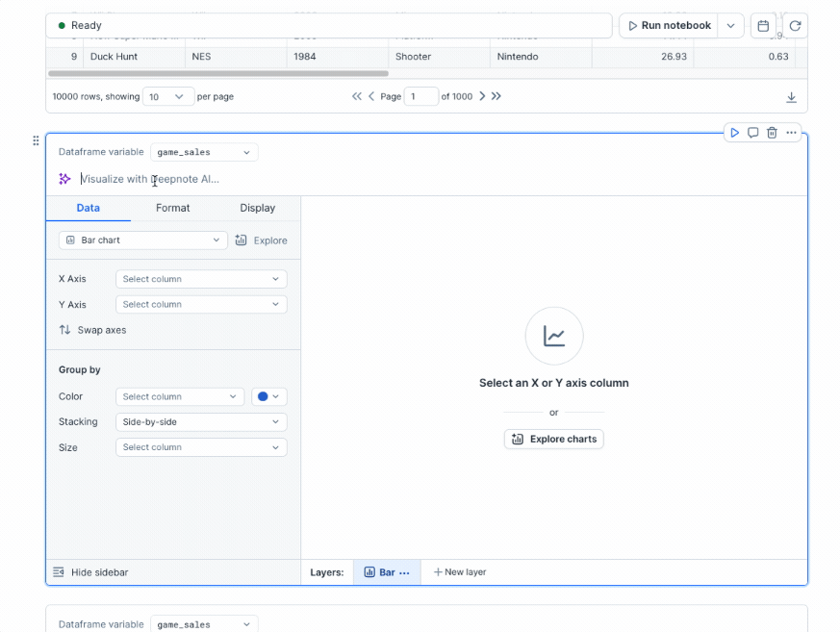Screen dimensions: 840x632
Task: Open the Bar layer options ellipsis
Action: tap(404, 572)
